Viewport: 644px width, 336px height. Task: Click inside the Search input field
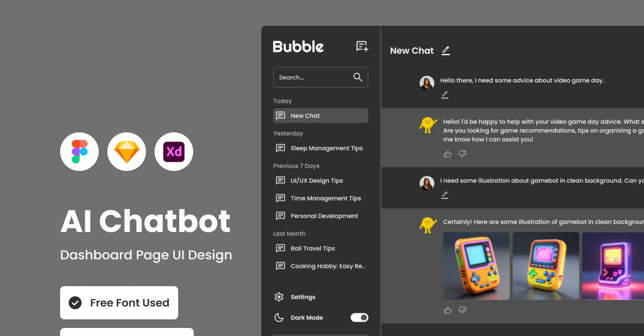click(311, 77)
